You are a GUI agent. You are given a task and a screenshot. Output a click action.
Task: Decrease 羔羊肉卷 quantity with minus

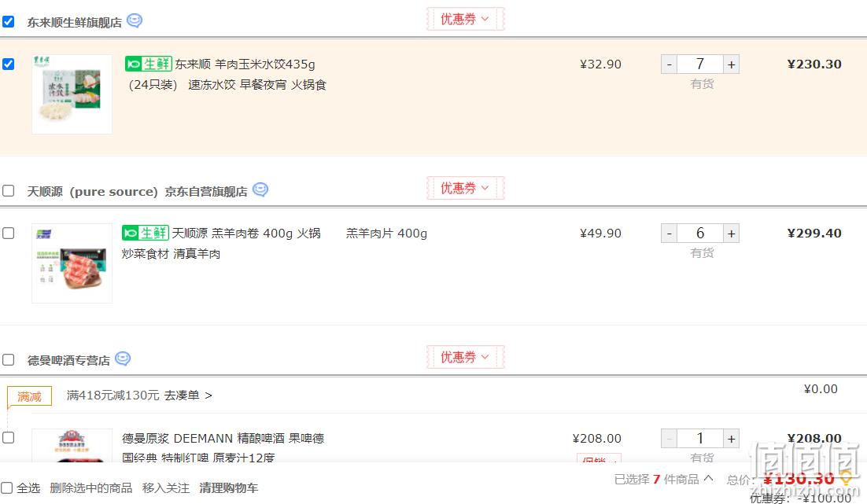pyautogui.click(x=669, y=234)
